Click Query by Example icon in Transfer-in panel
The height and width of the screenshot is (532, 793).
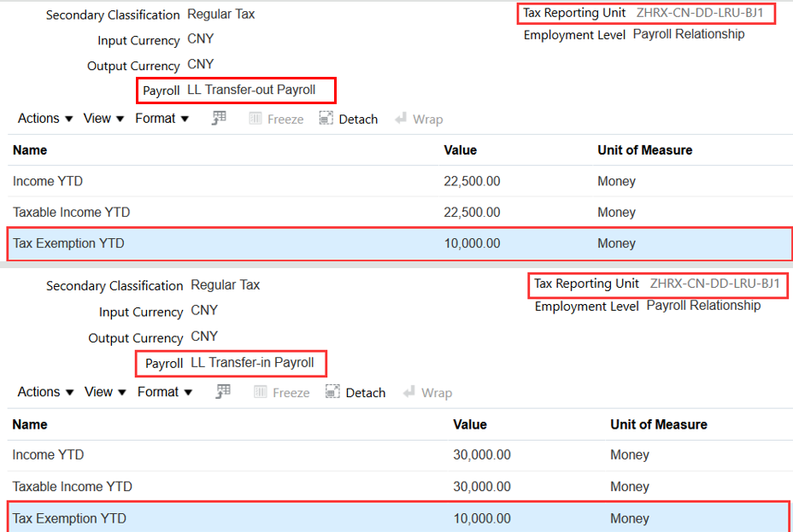pyautogui.click(x=222, y=392)
